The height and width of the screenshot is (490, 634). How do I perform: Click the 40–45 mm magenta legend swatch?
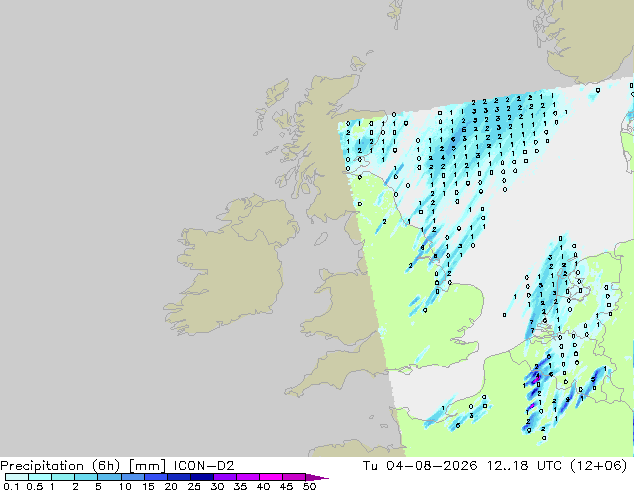click(271, 477)
